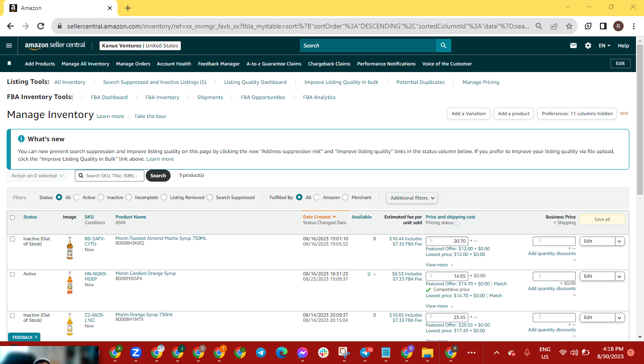644x364 pixels.
Task: Click the Save all button
Action: (602, 219)
